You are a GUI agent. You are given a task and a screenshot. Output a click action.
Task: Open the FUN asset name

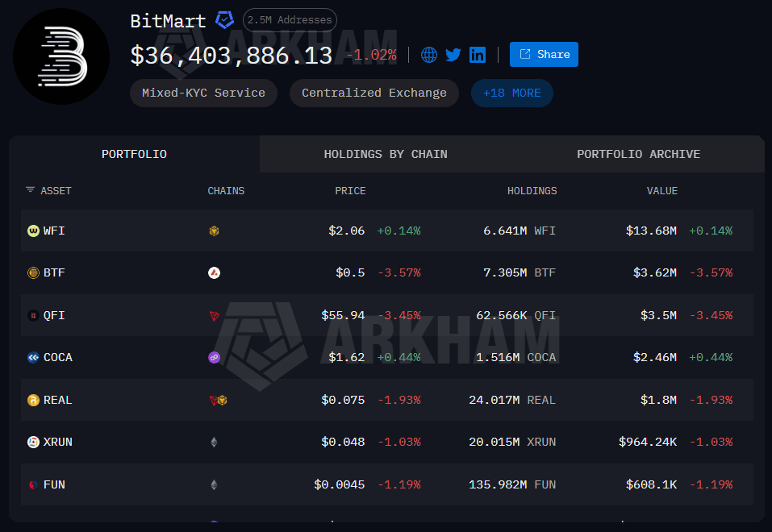coord(54,484)
